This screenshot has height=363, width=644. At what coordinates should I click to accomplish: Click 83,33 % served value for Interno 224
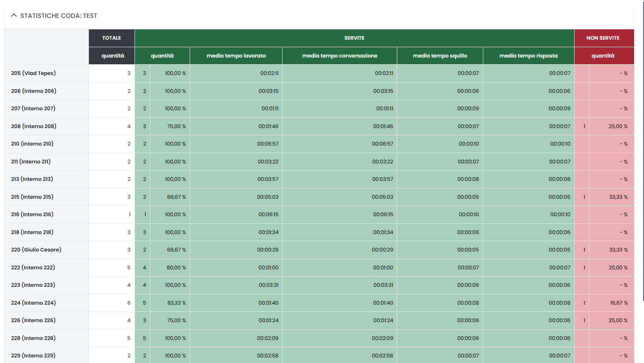point(176,303)
